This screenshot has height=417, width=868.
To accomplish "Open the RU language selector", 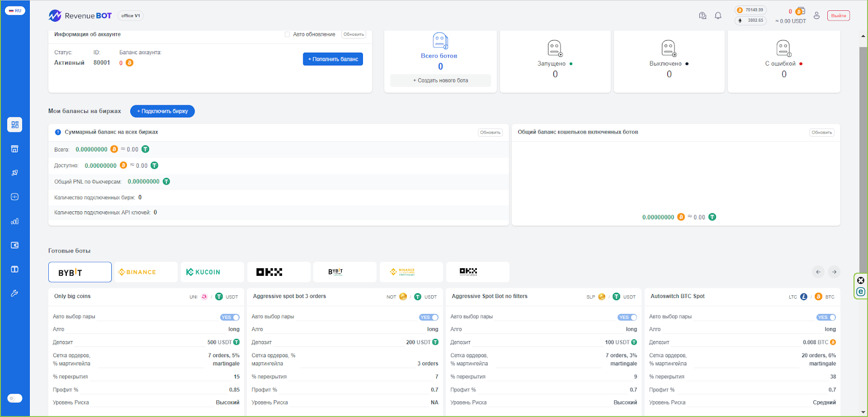I will point(15,11).
